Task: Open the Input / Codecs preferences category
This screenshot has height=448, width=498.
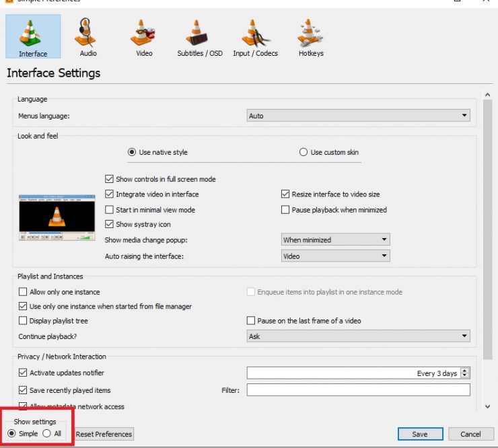Action: 255,38
